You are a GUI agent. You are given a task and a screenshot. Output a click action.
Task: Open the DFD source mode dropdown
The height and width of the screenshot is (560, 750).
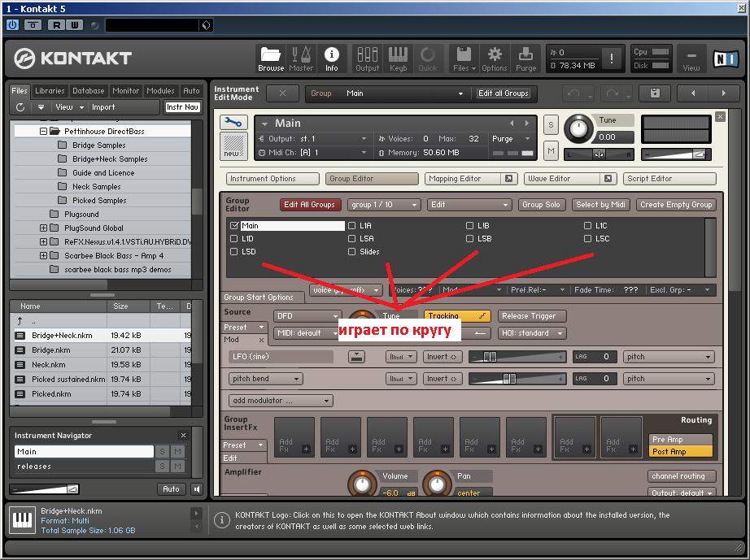(x=307, y=316)
